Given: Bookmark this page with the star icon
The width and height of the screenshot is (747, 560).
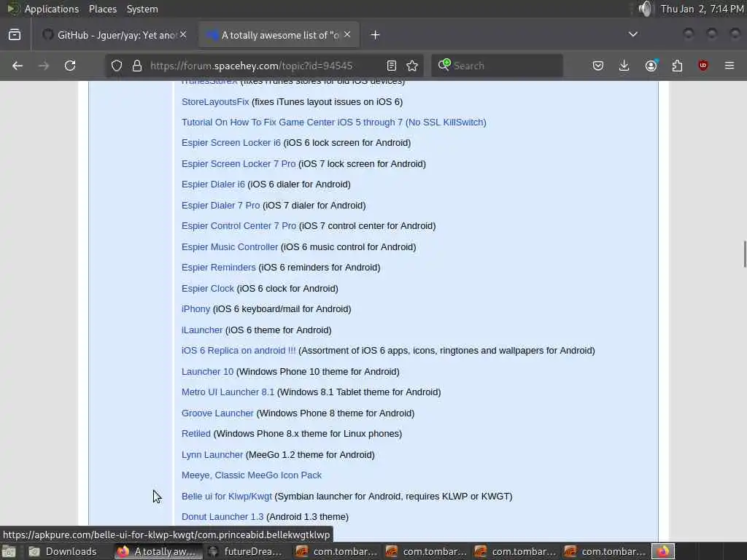Looking at the screenshot, I should pos(412,66).
